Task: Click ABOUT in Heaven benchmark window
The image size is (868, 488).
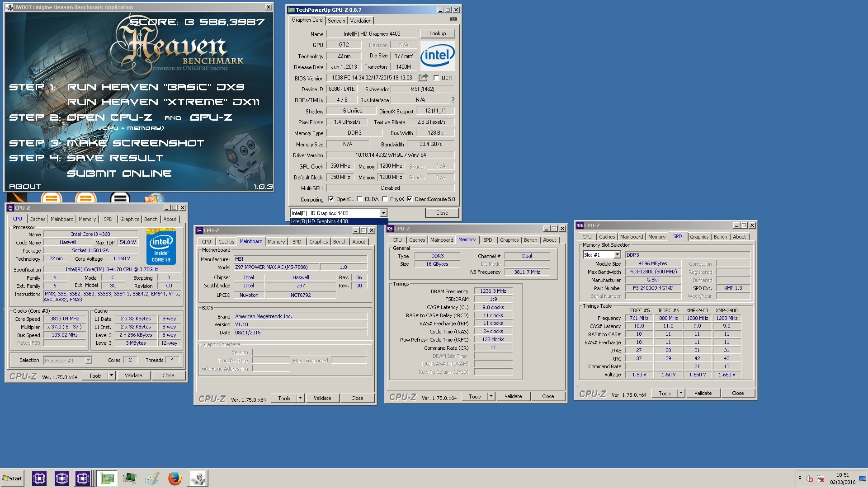Action: tap(25, 187)
